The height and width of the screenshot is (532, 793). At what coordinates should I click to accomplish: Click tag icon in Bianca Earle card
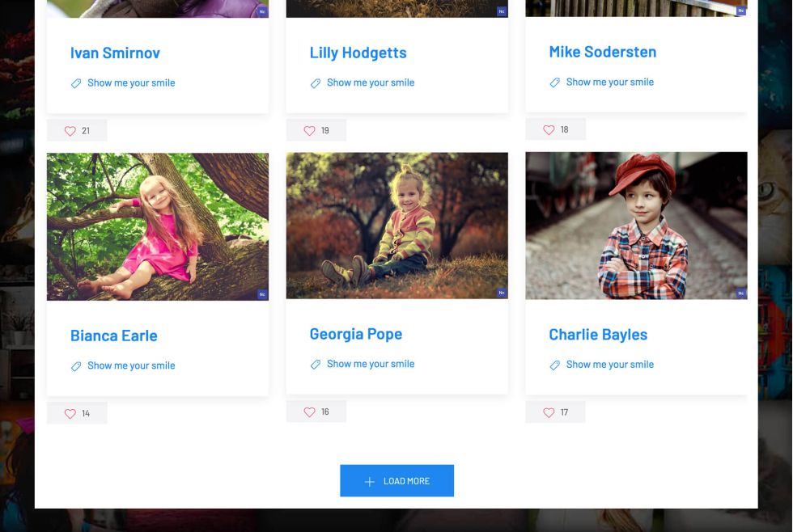pos(76,366)
